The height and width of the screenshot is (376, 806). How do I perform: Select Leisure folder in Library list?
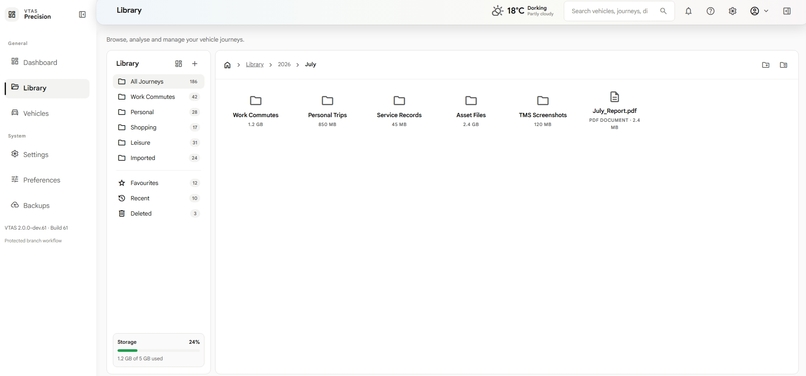coord(158,142)
